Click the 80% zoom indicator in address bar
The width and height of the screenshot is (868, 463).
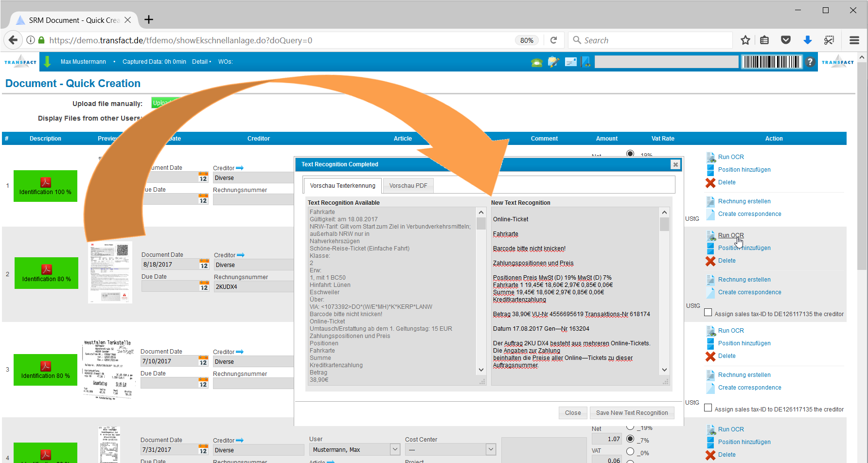click(527, 40)
